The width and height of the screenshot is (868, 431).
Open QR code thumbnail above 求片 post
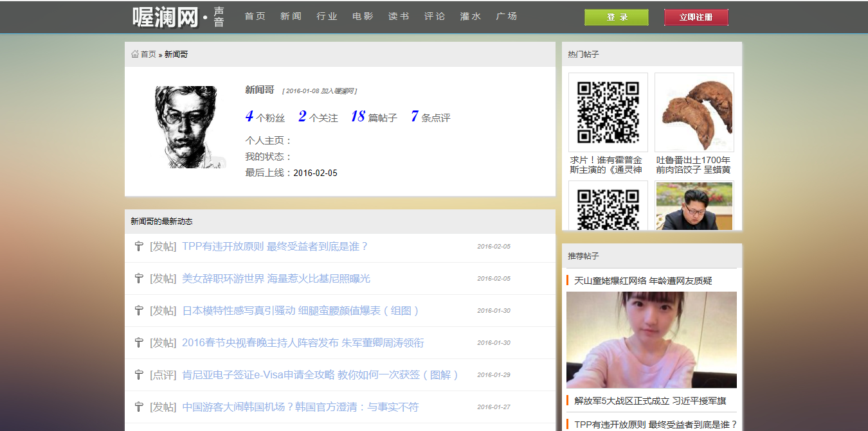point(608,112)
